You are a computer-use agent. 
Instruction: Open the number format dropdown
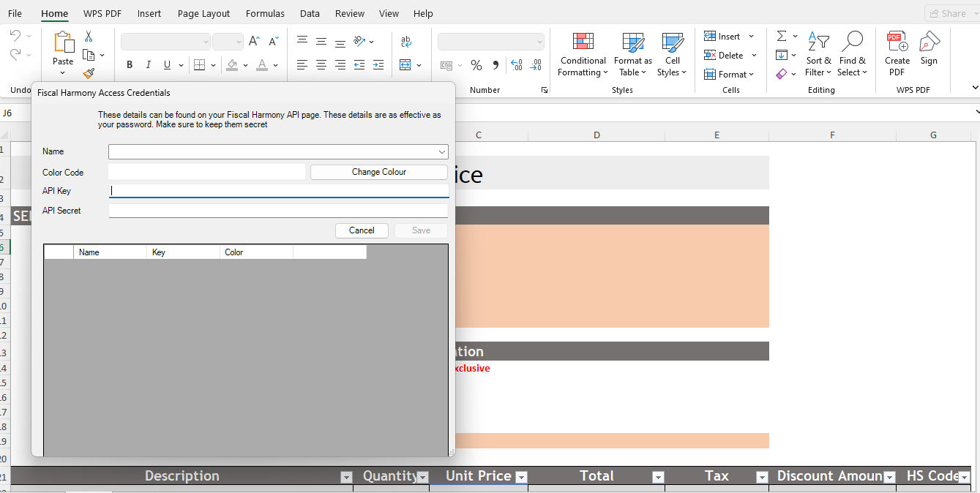tap(539, 42)
